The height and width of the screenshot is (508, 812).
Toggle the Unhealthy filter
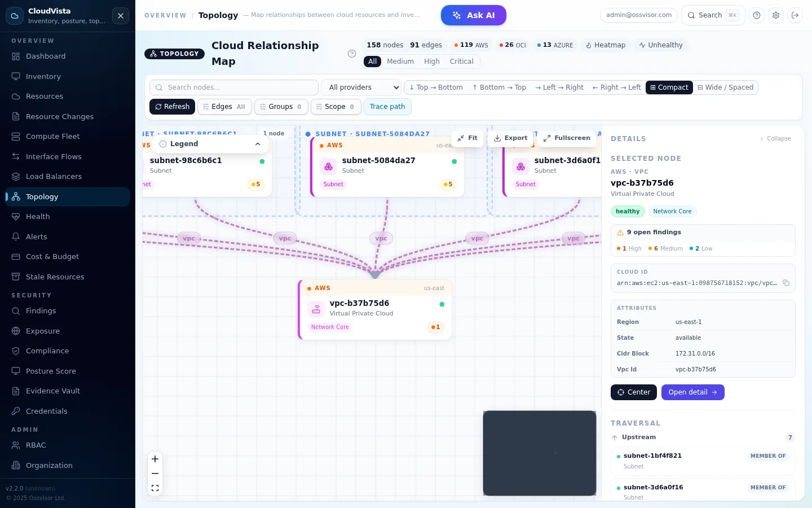(661, 45)
